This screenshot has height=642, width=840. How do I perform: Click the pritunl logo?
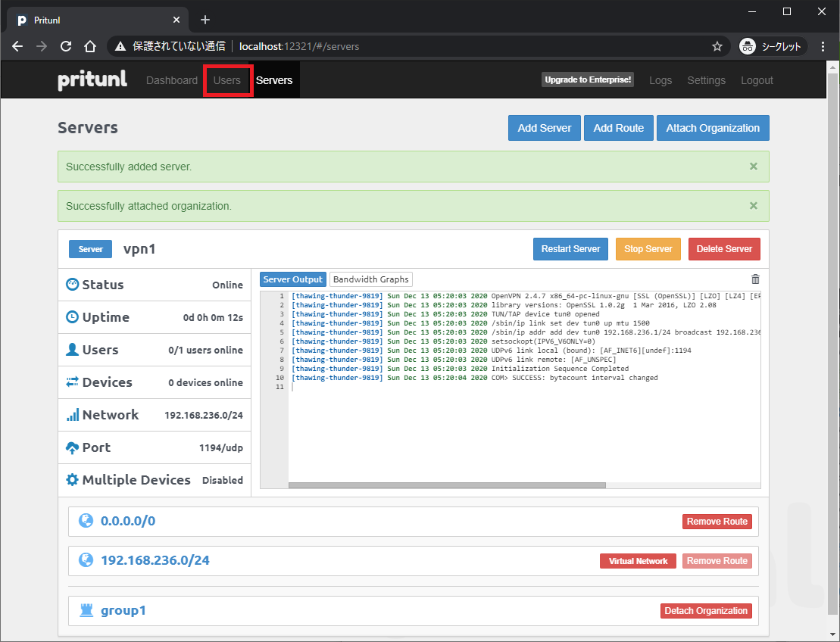(92, 80)
